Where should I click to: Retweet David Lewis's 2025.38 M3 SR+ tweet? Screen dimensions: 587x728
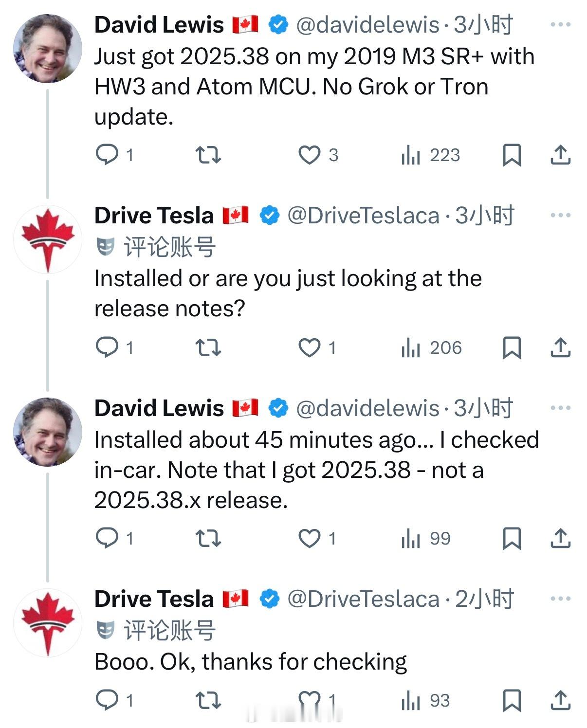click(208, 155)
